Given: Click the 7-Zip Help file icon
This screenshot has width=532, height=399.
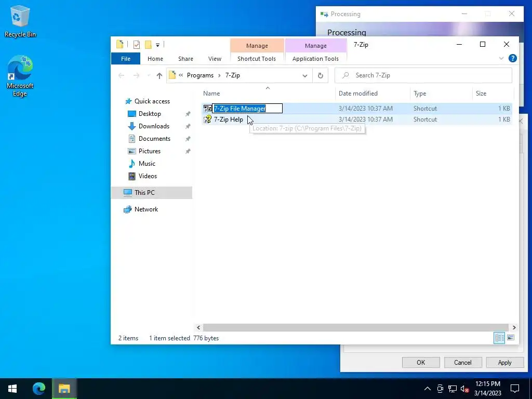Looking at the screenshot, I should [x=207, y=119].
